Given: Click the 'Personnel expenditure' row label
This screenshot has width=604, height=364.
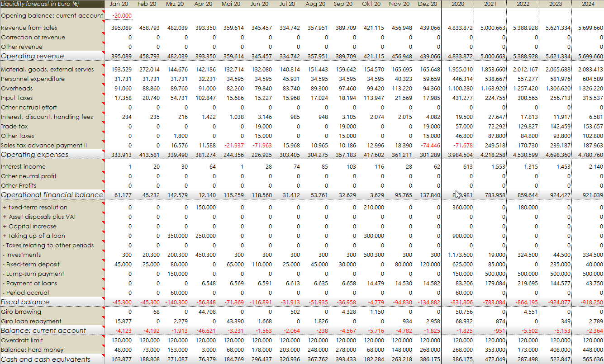Looking at the screenshot, I should click(x=33, y=79).
